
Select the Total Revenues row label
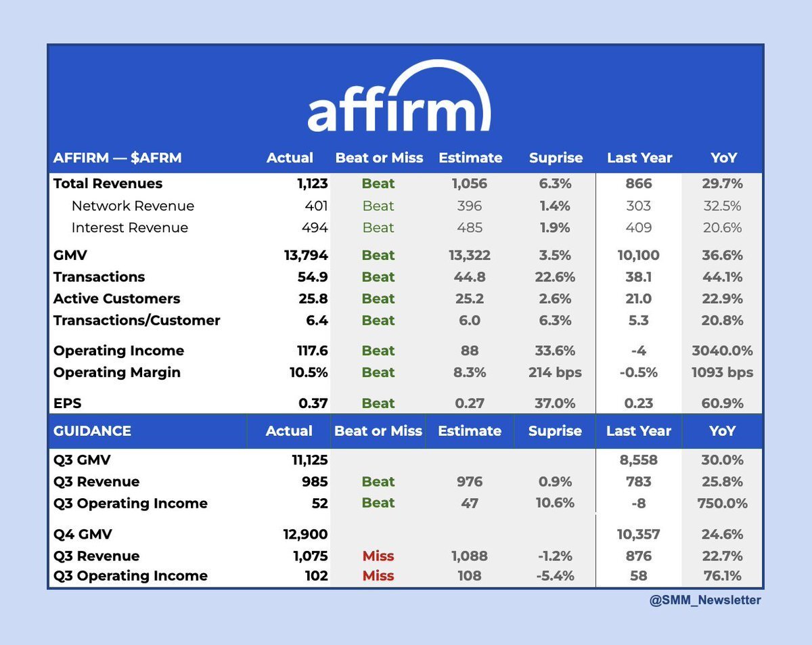[108, 183]
